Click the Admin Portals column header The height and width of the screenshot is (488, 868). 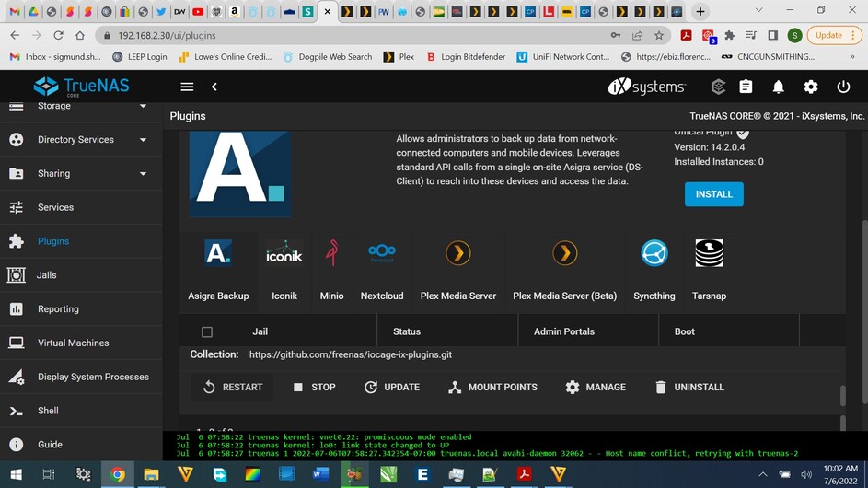564,331
